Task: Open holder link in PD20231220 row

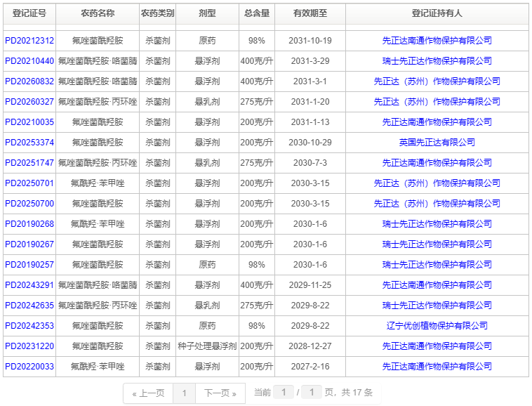Action: point(437,346)
